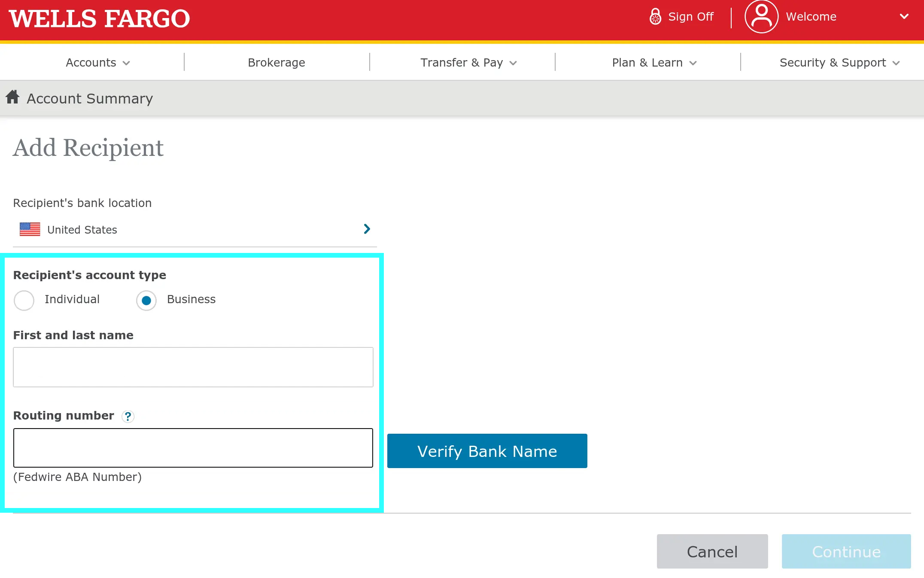Open the Brokerage menu item
Image resolution: width=924 pixels, height=578 pixels.
coord(277,63)
